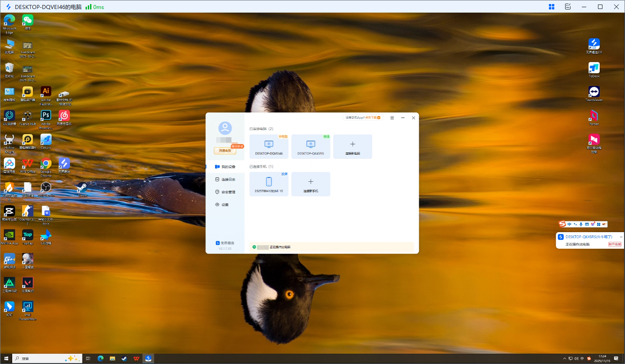
Task: Click 断开连接 in the connection popup
Action: click(615, 244)
